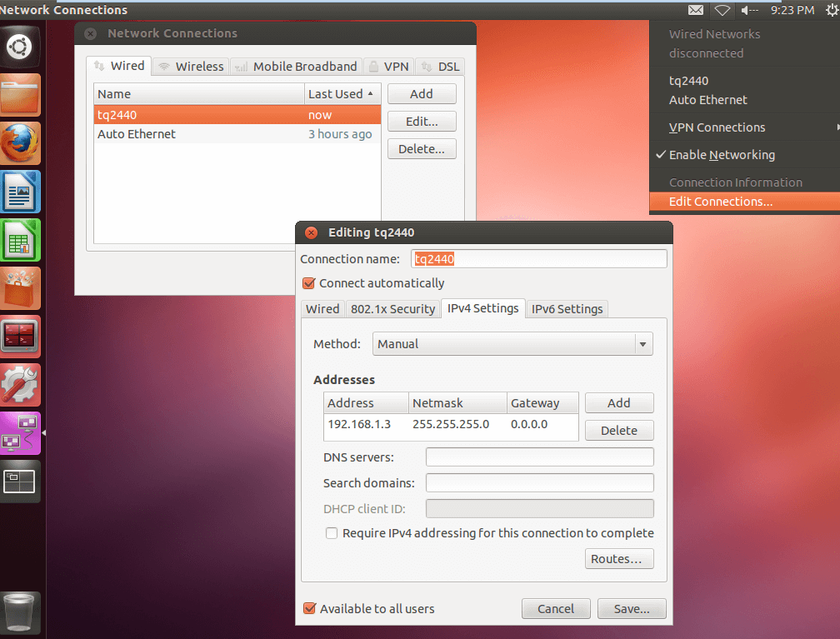Screen dimensions: 840x639
Task: Open the Wireless tab in Network Connections
Action: click(x=191, y=67)
